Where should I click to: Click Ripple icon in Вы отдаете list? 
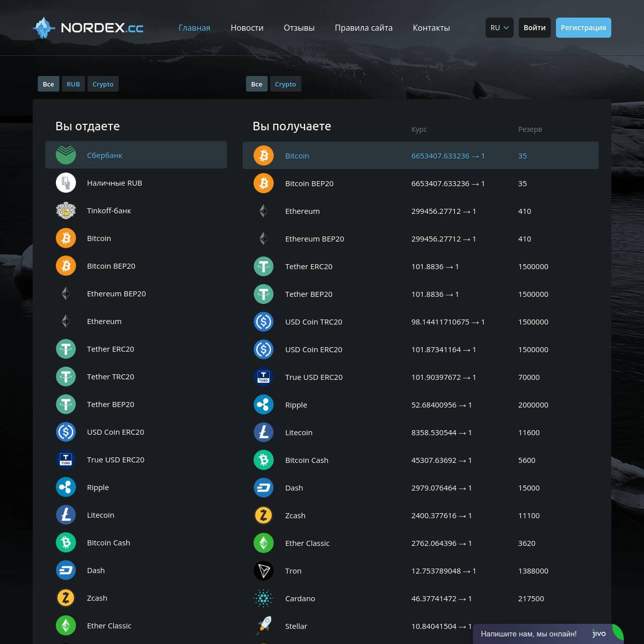tap(66, 487)
